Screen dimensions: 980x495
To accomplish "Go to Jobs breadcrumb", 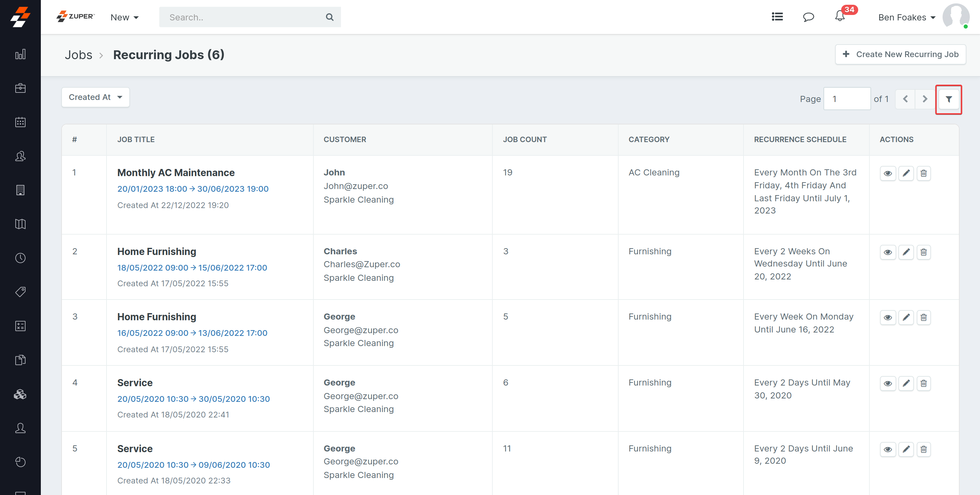I will point(78,55).
